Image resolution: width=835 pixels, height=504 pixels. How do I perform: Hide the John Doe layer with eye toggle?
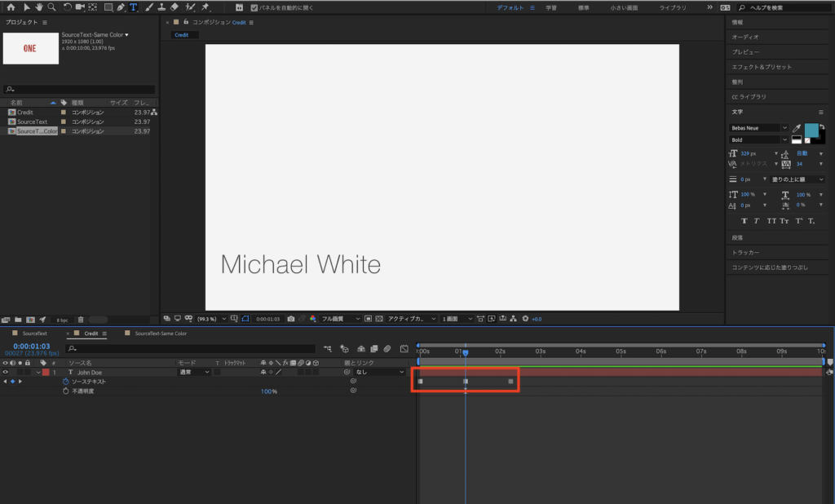pyautogui.click(x=6, y=372)
